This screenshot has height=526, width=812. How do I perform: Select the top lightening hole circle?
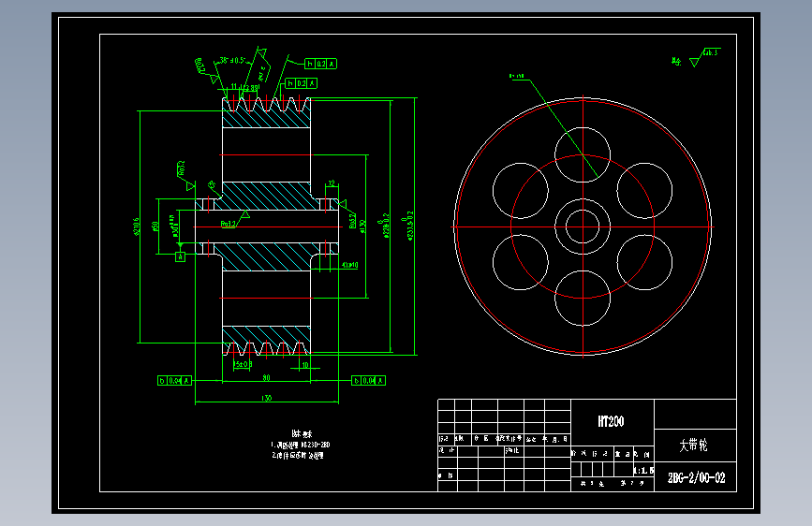tap(583, 154)
